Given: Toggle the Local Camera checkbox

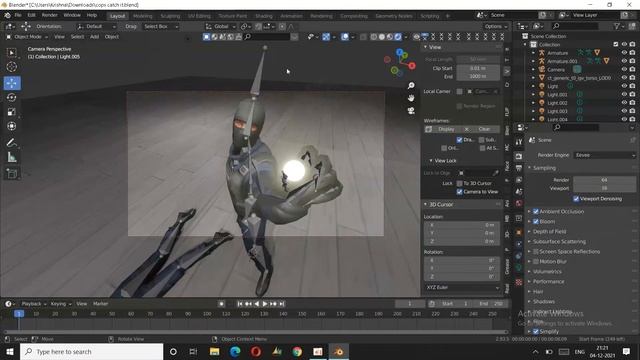Looking at the screenshot, I should coord(460,91).
